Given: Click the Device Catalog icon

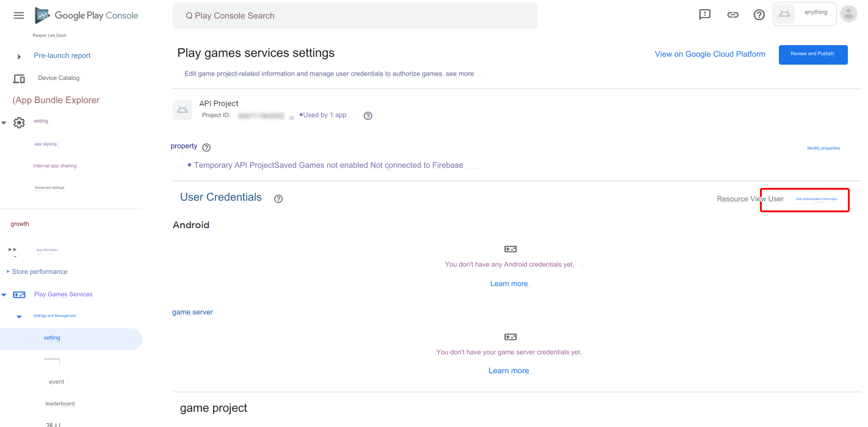Looking at the screenshot, I should click(x=19, y=79).
